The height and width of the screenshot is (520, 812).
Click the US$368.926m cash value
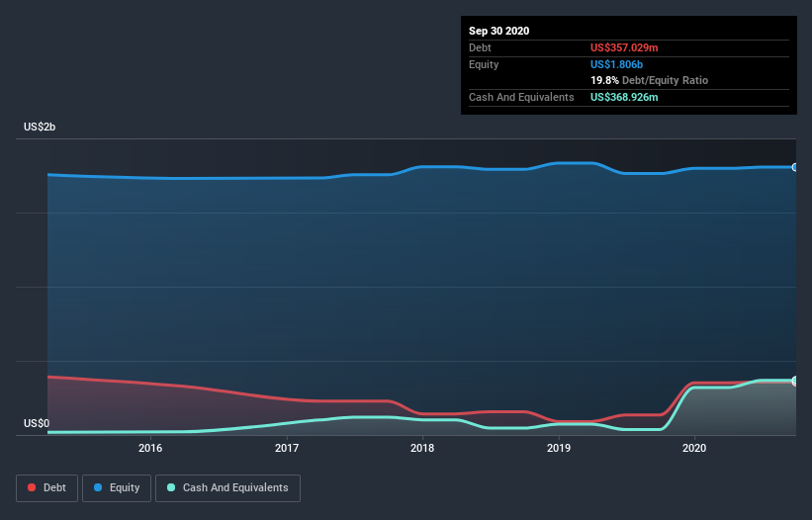click(624, 97)
